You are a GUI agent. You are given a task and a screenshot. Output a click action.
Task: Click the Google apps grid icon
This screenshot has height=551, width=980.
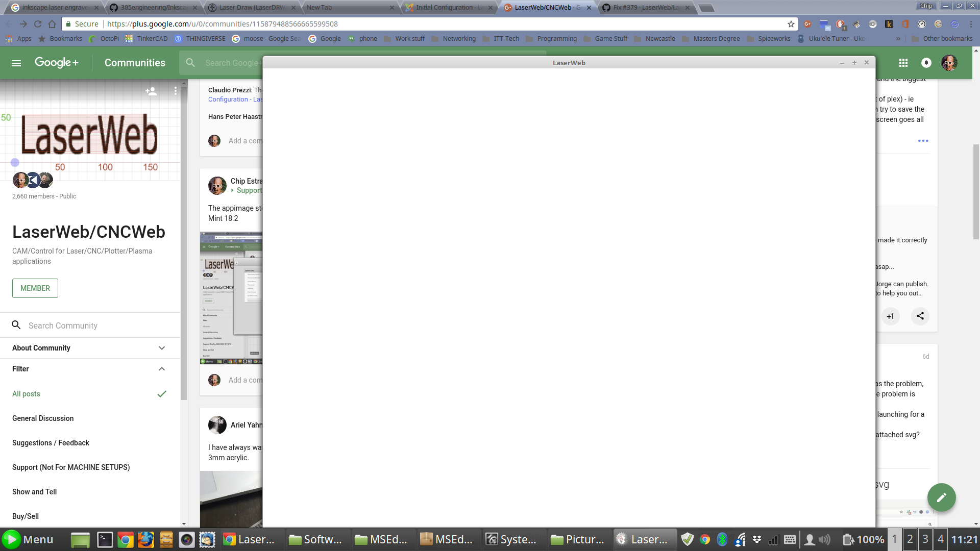click(903, 63)
